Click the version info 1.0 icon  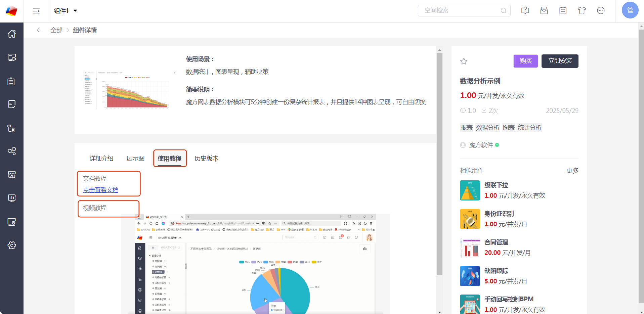463,110
